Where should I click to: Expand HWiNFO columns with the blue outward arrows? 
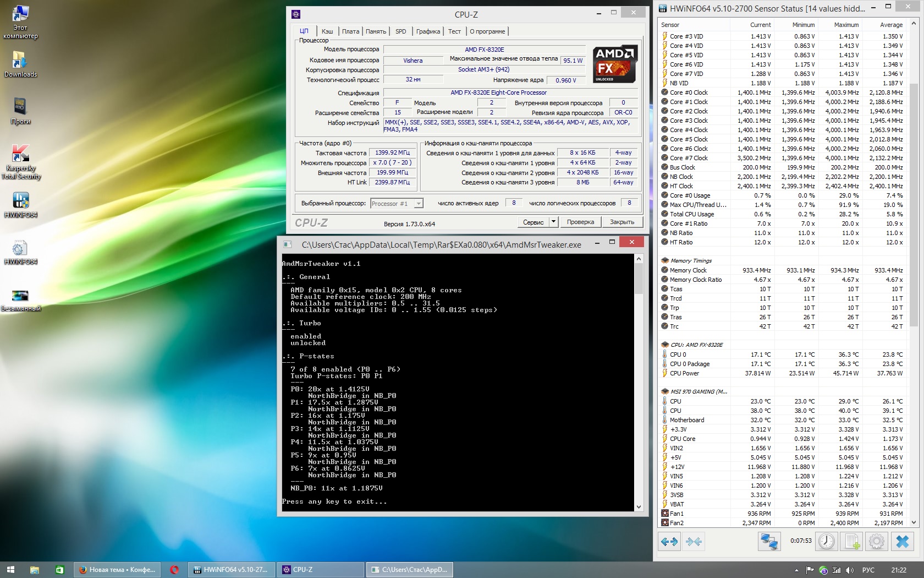pyautogui.click(x=669, y=542)
